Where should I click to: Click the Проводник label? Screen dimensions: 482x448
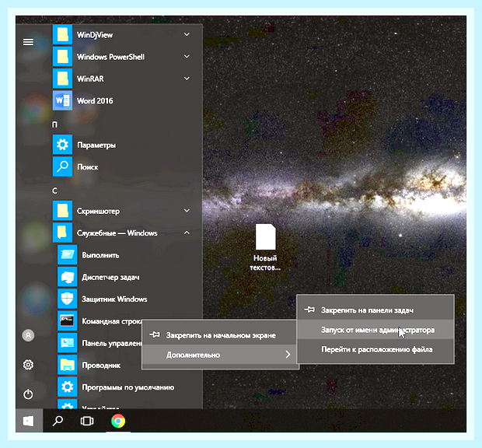101,366
